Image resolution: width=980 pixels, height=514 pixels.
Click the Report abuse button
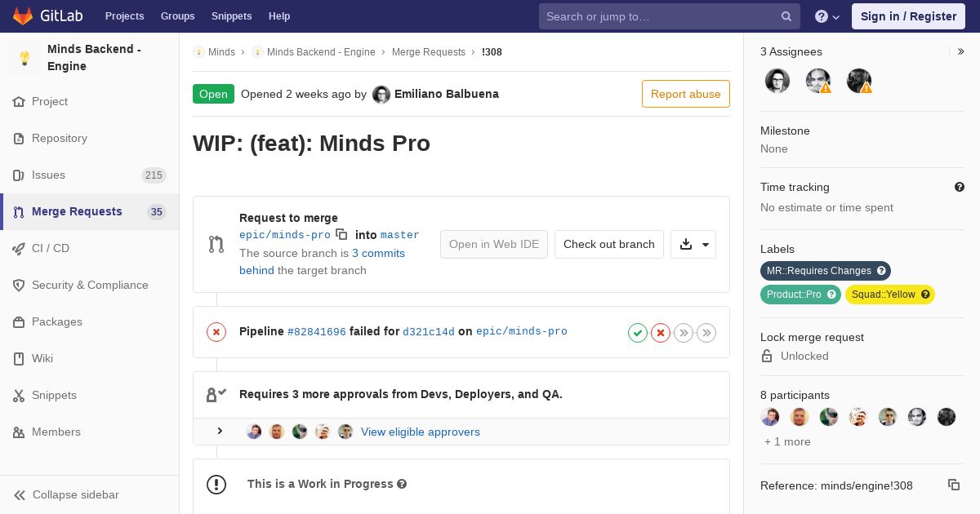point(686,94)
